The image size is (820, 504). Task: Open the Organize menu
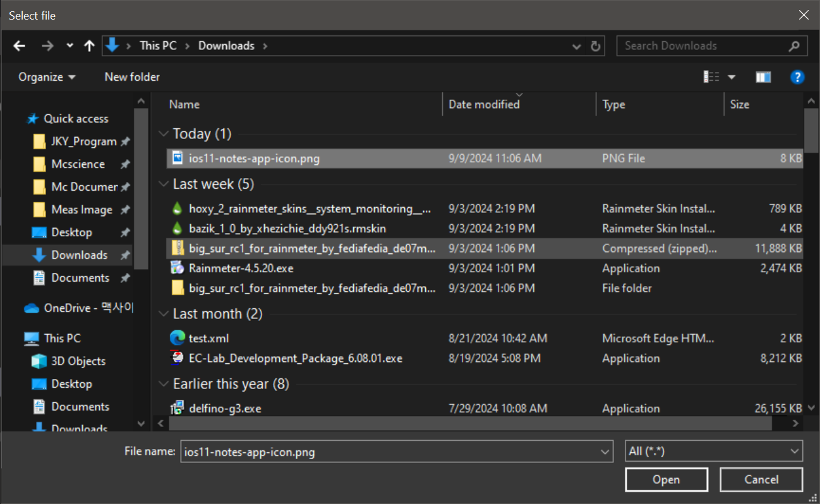(x=47, y=77)
